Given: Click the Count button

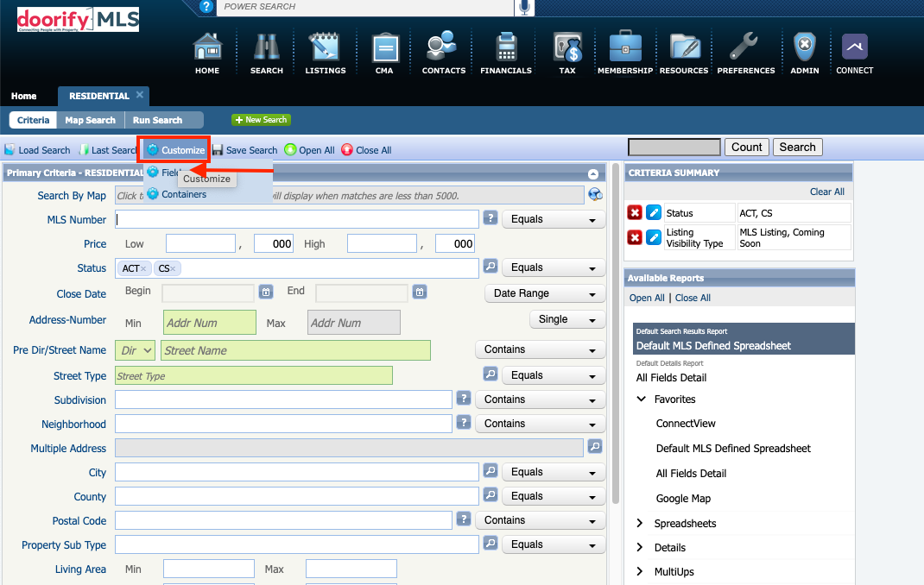Looking at the screenshot, I should 746,148.
